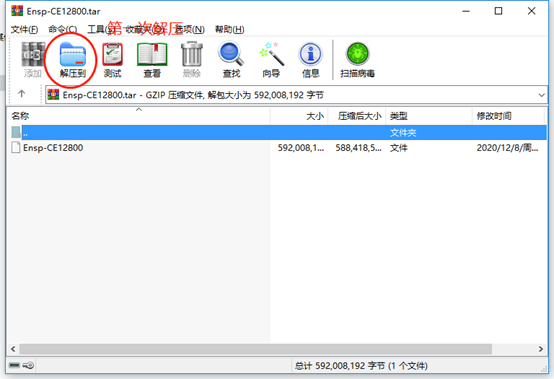Viewport: 554px width, 379px height.
Task: Open the 命令(C) menu
Action: 63,29
